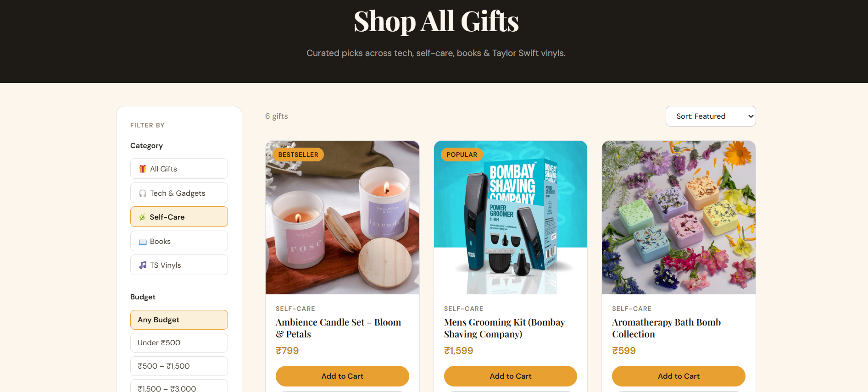Click the gift box icon beside All Gifts
868x392 pixels.
pyautogui.click(x=143, y=169)
